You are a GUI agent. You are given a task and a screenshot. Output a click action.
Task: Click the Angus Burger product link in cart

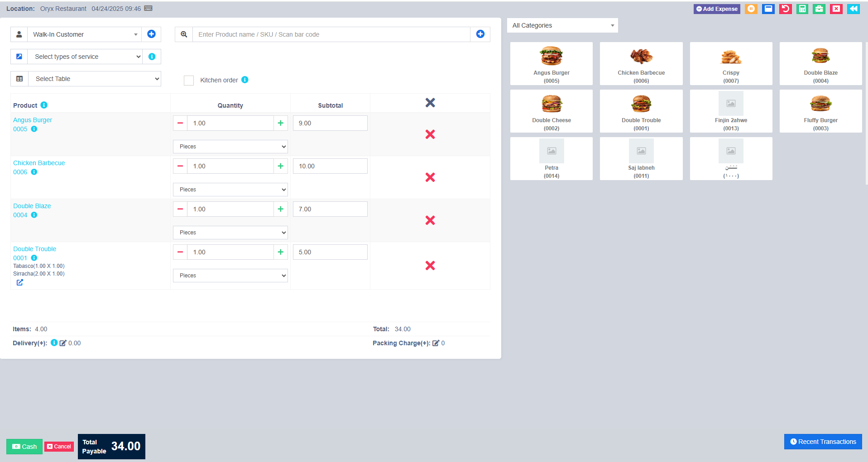coord(33,120)
